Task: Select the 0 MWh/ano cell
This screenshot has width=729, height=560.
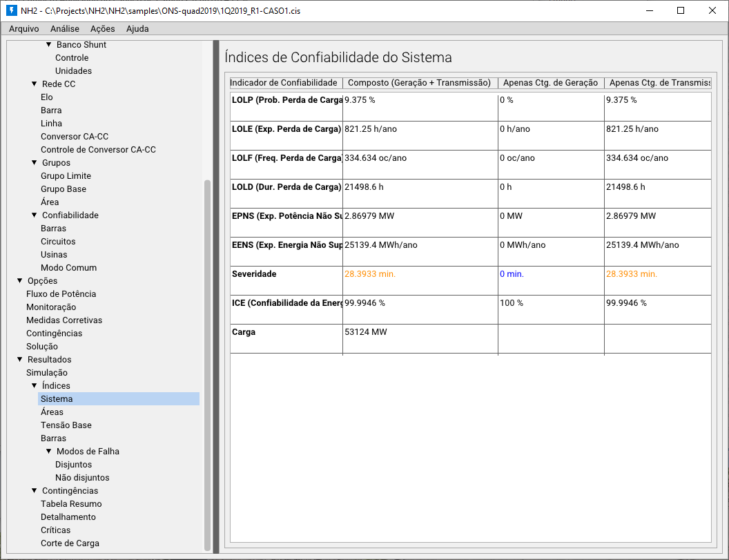Action: click(x=551, y=251)
